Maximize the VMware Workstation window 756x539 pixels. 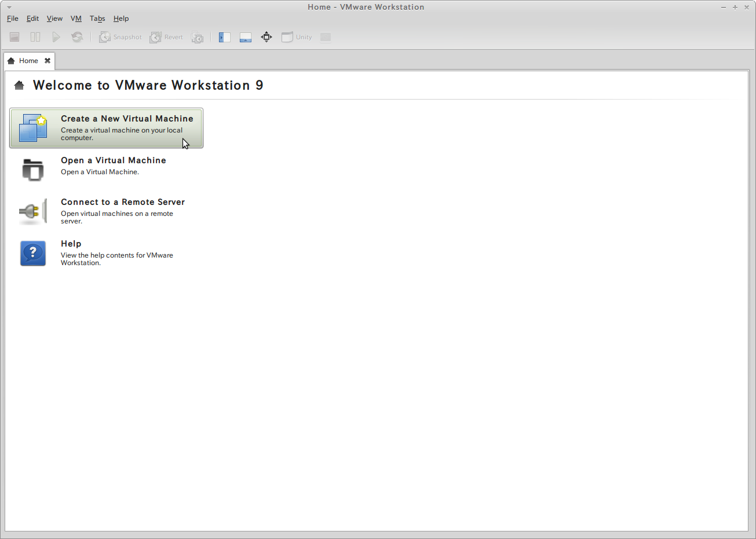pos(735,7)
